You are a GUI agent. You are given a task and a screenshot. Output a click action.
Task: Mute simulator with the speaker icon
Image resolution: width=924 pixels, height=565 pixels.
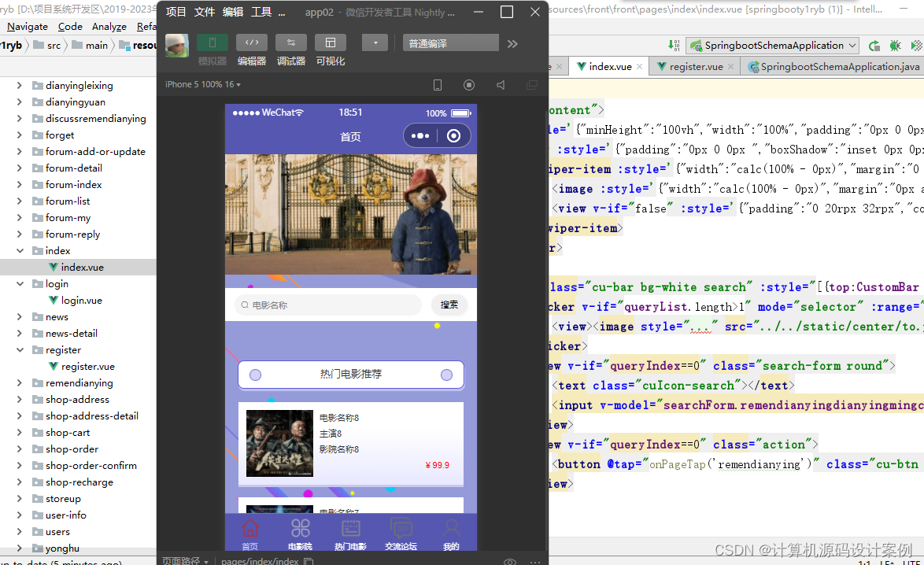tap(501, 85)
